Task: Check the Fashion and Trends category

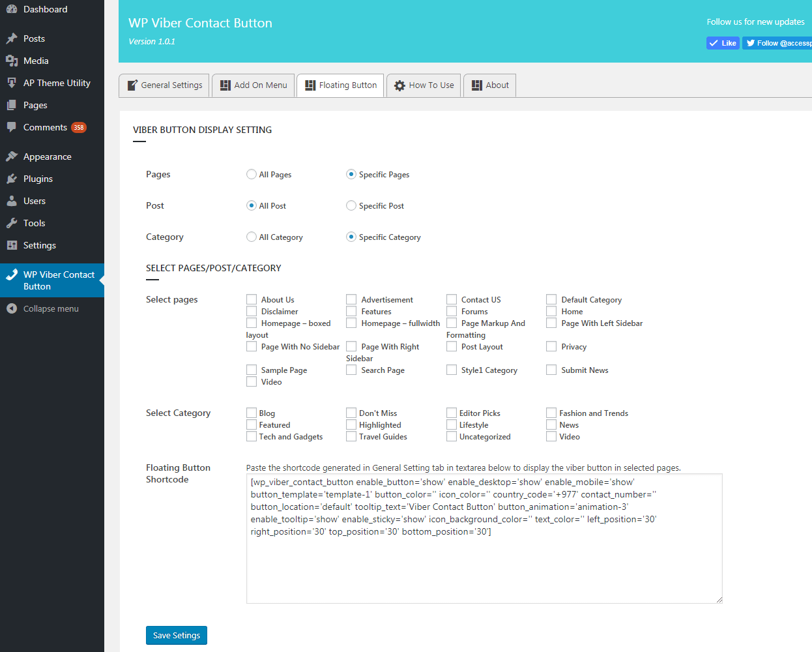Action: pyautogui.click(x=551, y=413)
